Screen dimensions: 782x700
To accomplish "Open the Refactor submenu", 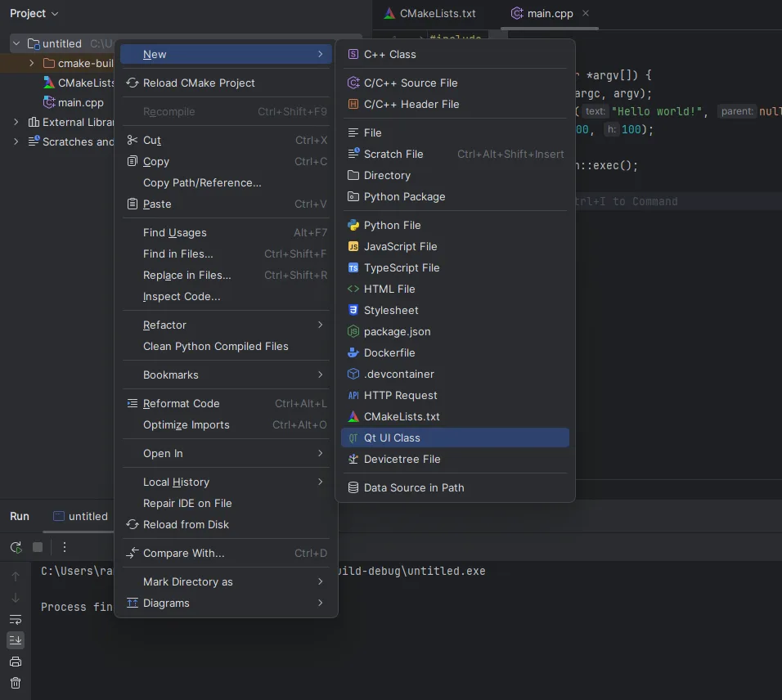I will pyautogui.click(x=226, y=325).
